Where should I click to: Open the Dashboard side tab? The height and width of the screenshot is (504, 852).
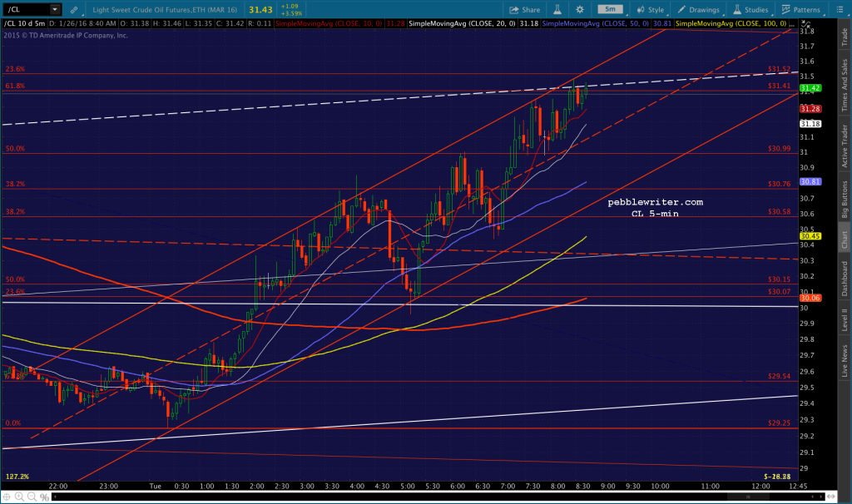845,279
